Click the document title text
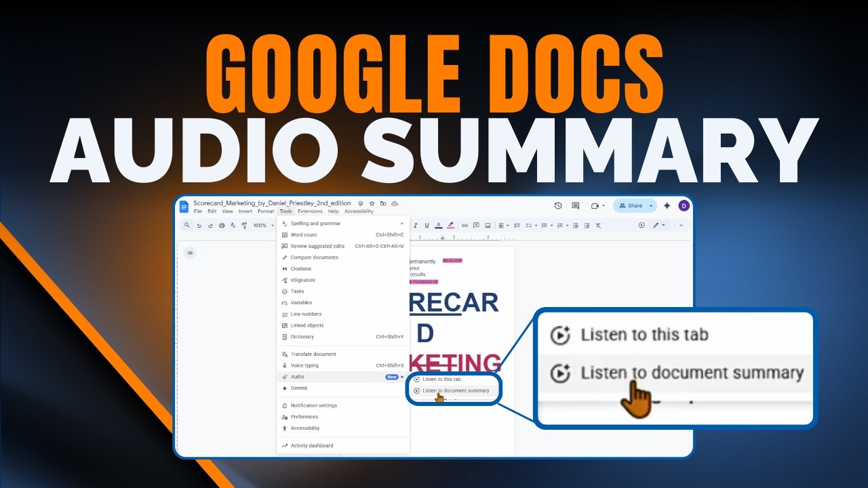 [272, 203]
